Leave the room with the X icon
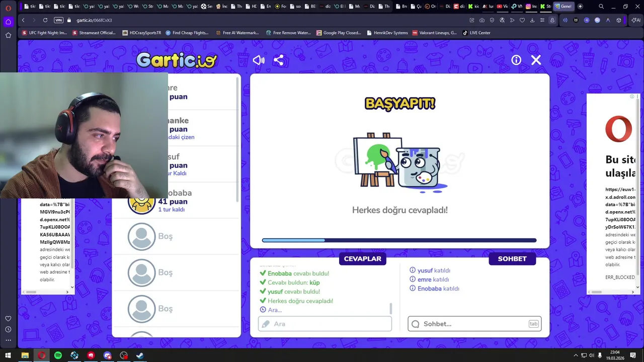The height and width of the screenshot is (362, 644). [536, 60]
